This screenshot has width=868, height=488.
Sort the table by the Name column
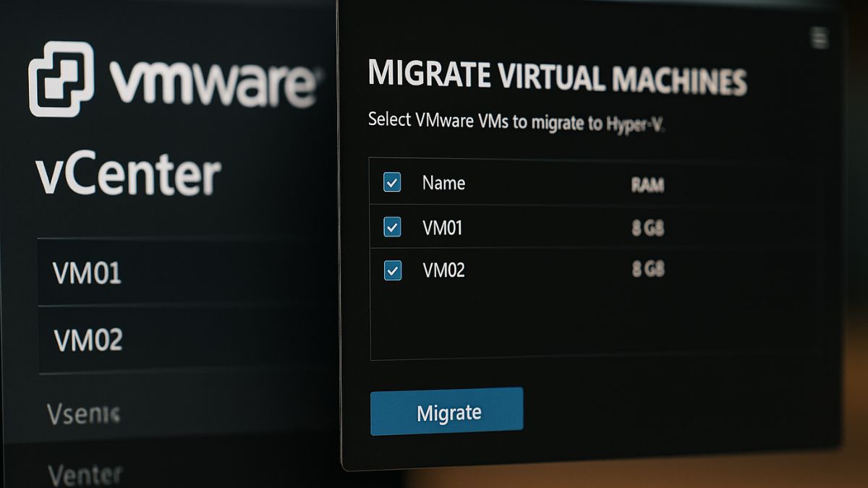443,183
